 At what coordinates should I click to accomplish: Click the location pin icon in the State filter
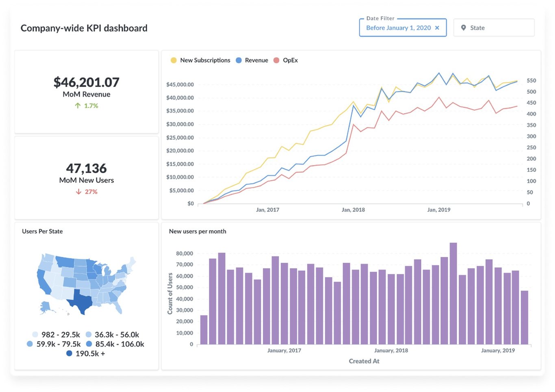463,28
